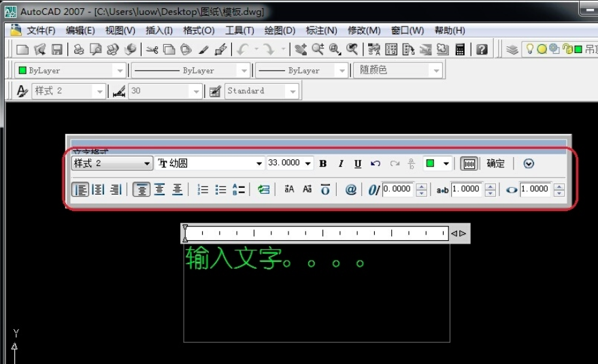Screen dimensions: 598x364
Task: Click the Zoom previous icon
Action: (352, 49)
